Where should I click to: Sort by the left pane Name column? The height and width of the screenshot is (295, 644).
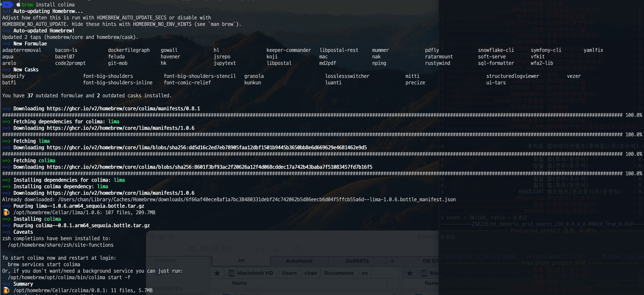click(239, 283)
